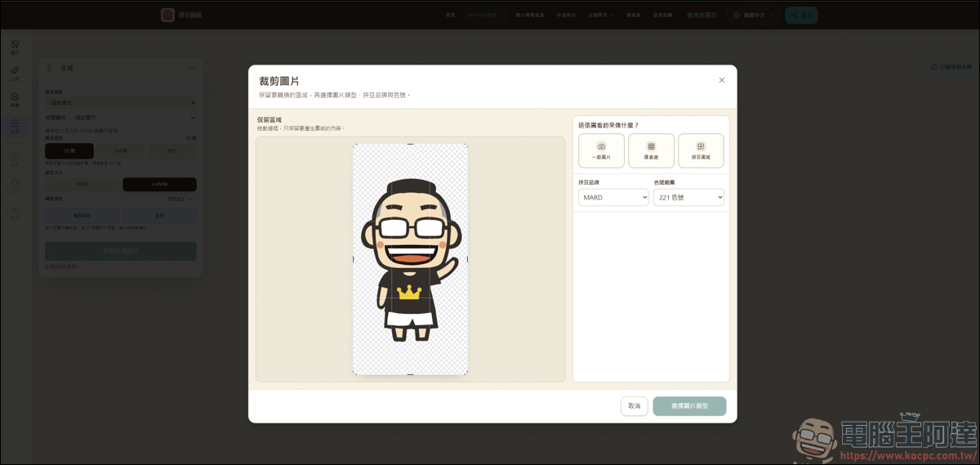Grab the left-edge middle crop handle

[353, 259]
